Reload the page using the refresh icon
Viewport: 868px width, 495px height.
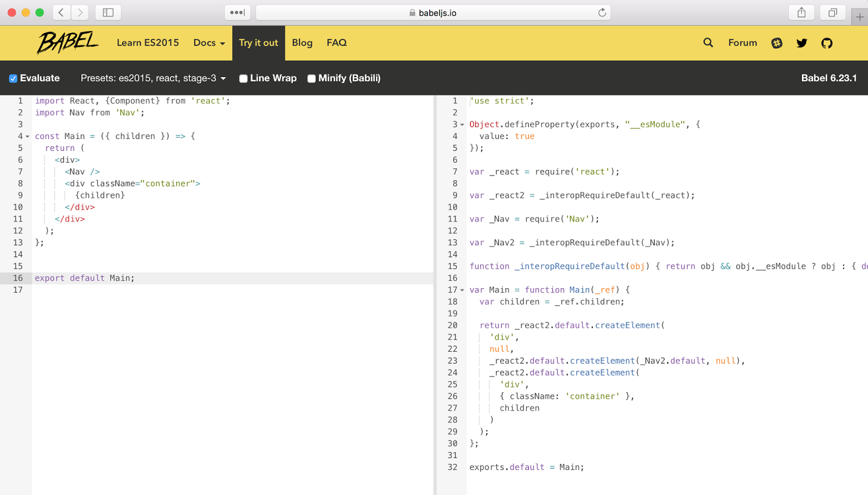[x=602, y=12]
